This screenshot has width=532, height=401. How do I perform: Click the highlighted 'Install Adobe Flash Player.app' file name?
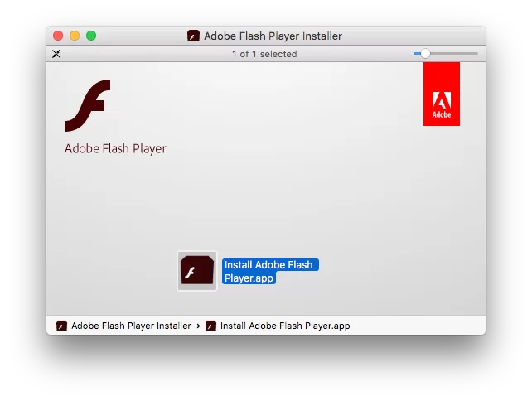point(270,272)
